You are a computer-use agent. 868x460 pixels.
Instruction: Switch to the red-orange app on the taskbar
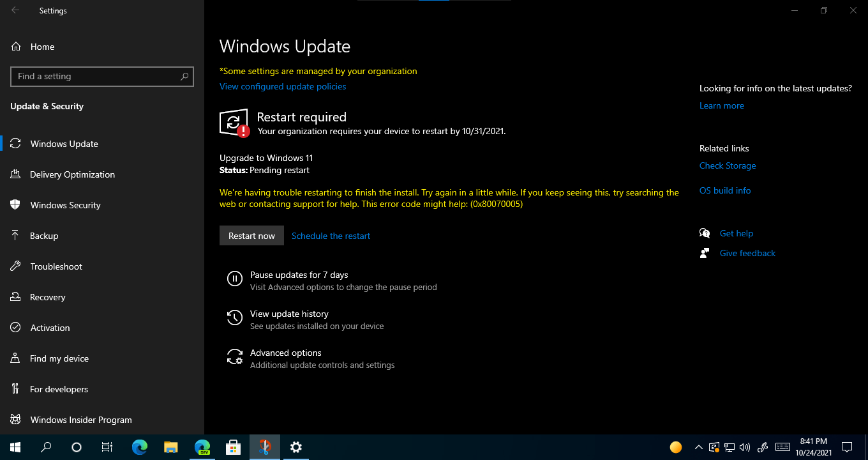[264, 447]
